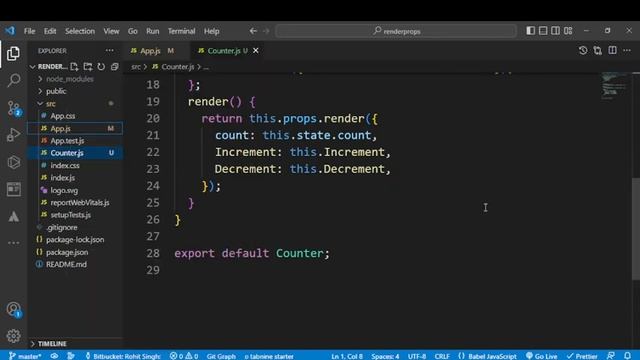The height and width of the screenshot is (360, 640).
Task: Collapse the src folder
Action: [x=40, y=104]
